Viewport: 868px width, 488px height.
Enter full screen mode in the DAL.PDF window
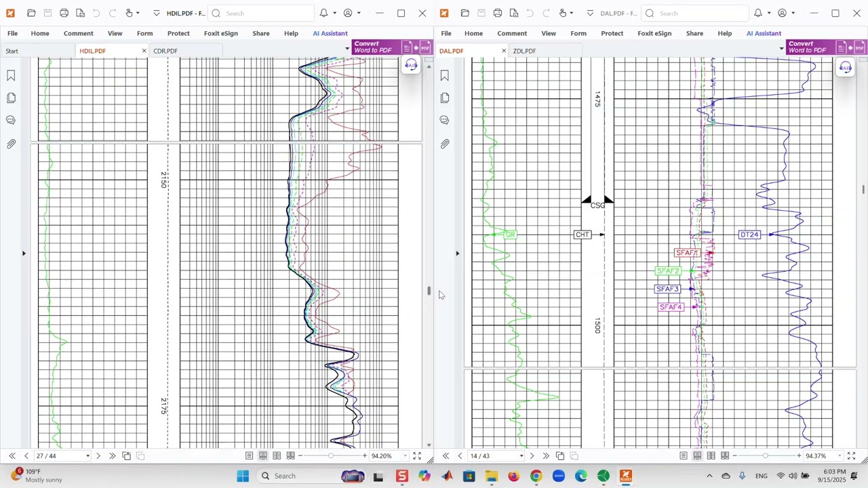coord(851,456)
